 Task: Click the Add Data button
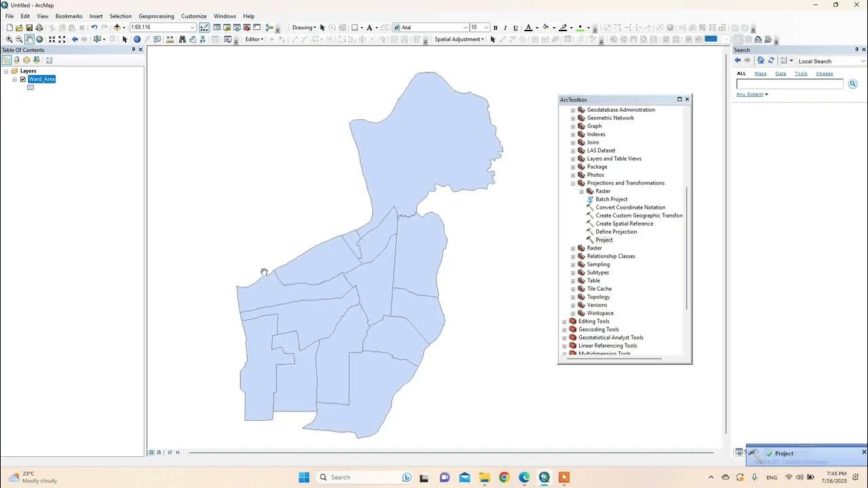[117, 27]
